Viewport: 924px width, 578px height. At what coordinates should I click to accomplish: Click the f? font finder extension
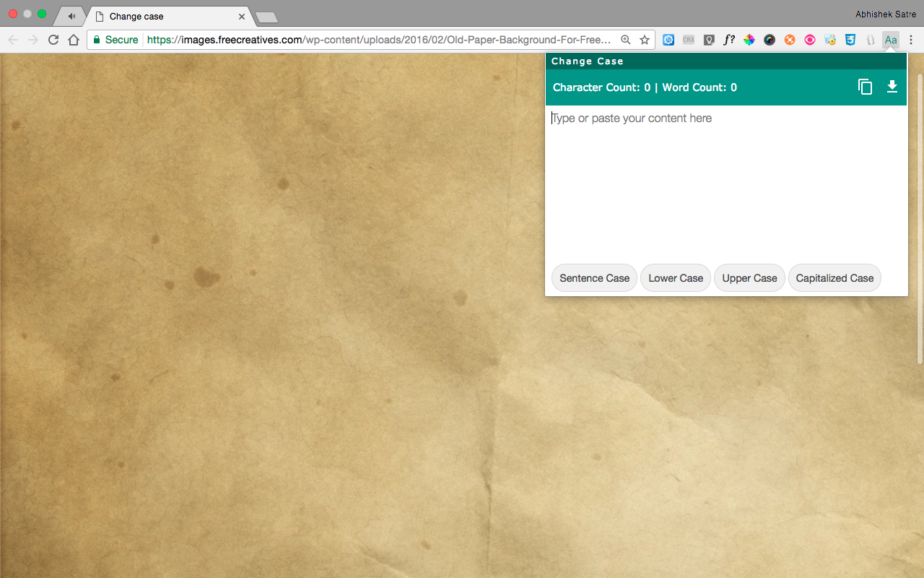729,40
